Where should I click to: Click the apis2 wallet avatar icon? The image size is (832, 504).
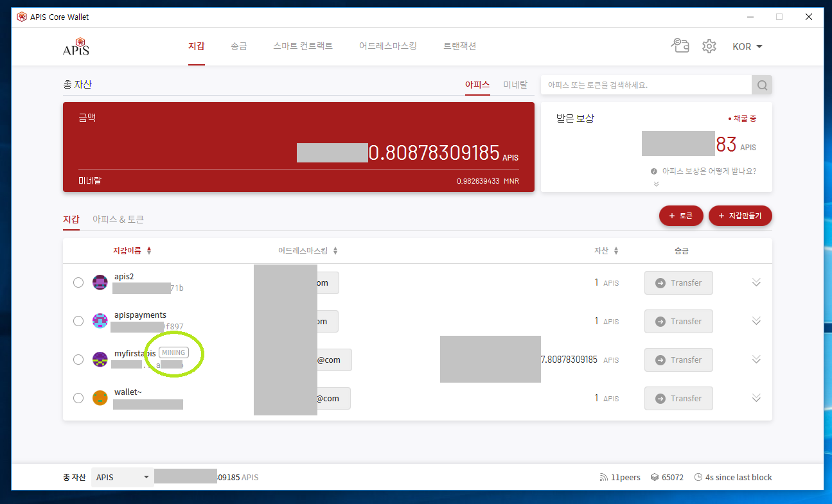coord(100,282)
